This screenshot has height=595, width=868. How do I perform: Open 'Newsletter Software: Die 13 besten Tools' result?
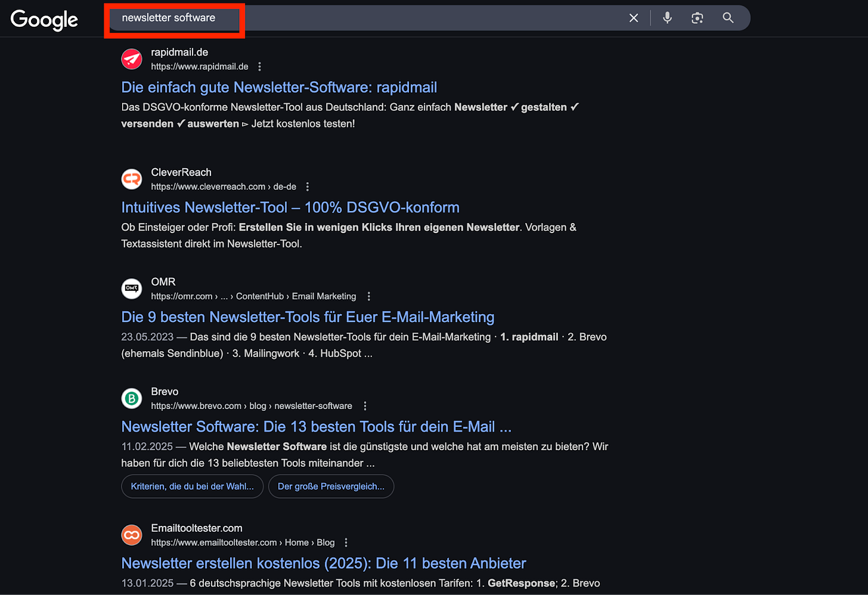pos(317,427)
